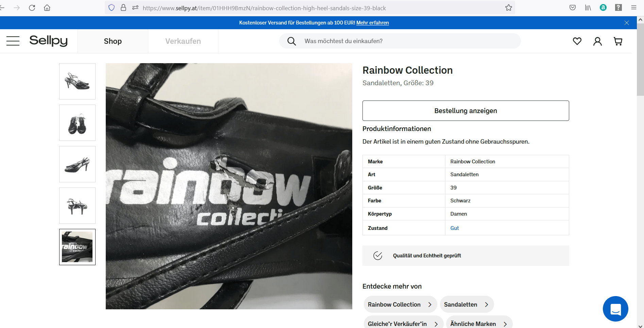Click the 'Schwarz' color value cell
Viewport: 644px width, 328px height.
pyautogui.click(x=507, y=201)
